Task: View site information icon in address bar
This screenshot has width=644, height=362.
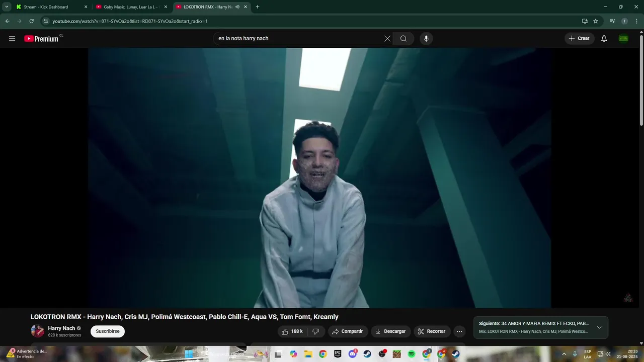Action: [x=46, y=21]
